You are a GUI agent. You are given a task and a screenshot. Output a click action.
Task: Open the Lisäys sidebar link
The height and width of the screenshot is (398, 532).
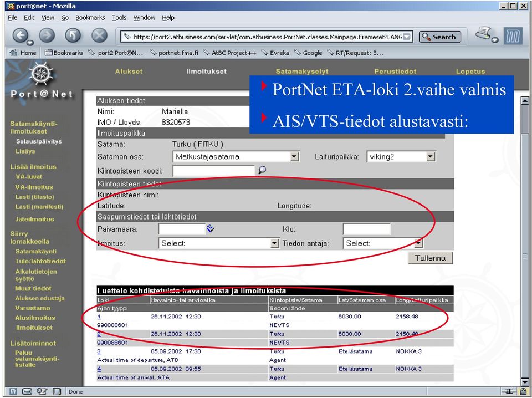[x=25, y=151]
